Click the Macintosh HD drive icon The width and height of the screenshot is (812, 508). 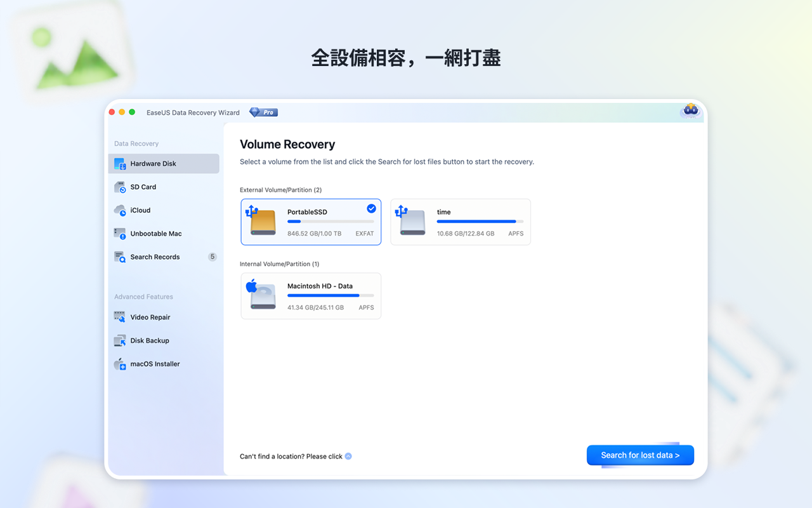click(x=261, y=294)
